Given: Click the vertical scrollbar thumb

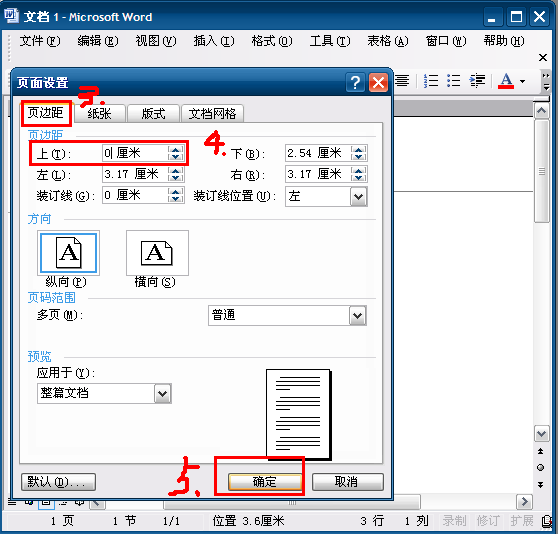Looking at the screenshot, I should click(x=542, y=171).
